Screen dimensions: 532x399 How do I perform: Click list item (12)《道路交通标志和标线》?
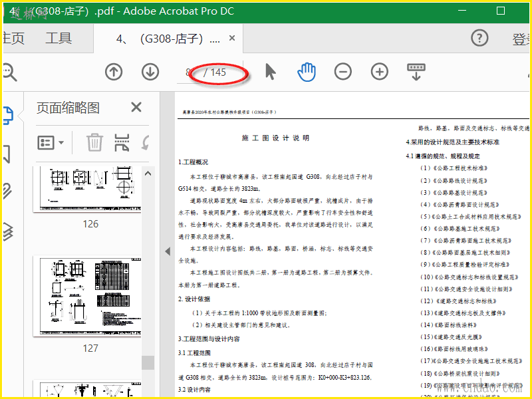tap(459, 301)
